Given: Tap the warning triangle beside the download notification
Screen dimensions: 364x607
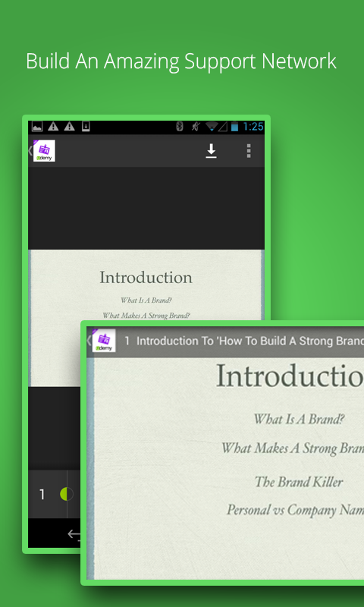Looking at the screenshot, I should pyautogui.click(x=69, y=126).
